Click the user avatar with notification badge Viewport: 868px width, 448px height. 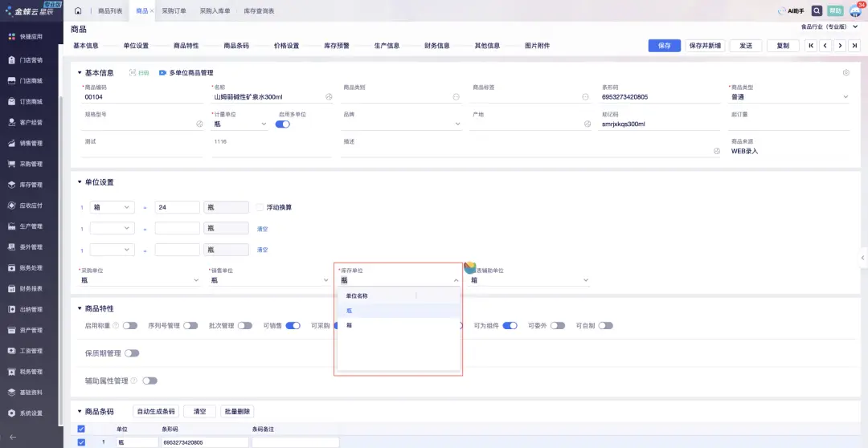point(854,11)
